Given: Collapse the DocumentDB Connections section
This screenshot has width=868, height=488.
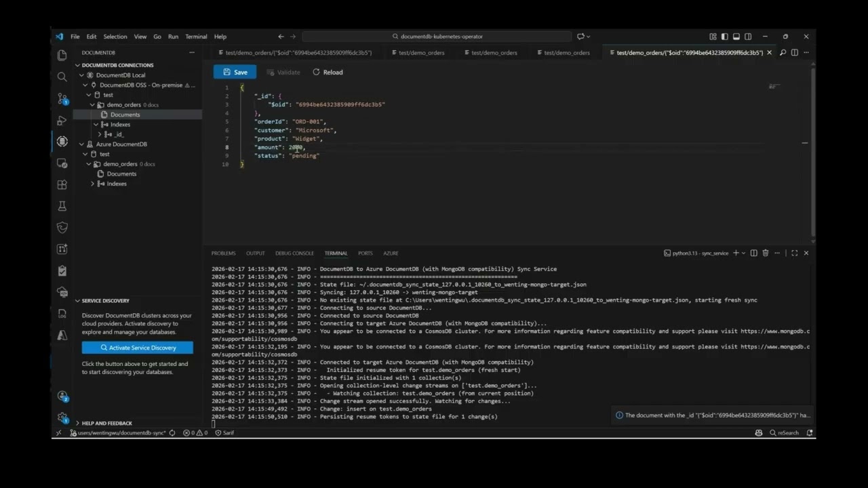Looking at the screenshot, I should [x=77, y=65].
